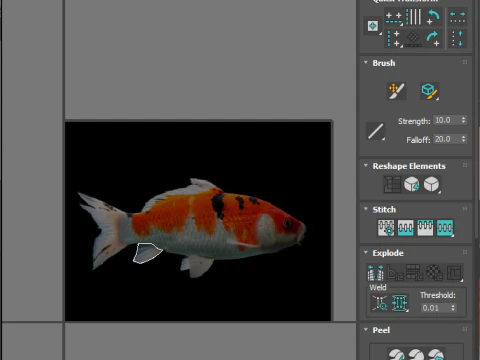
Task: Click the Relax Custom icon
Action: tap(431, 184)
